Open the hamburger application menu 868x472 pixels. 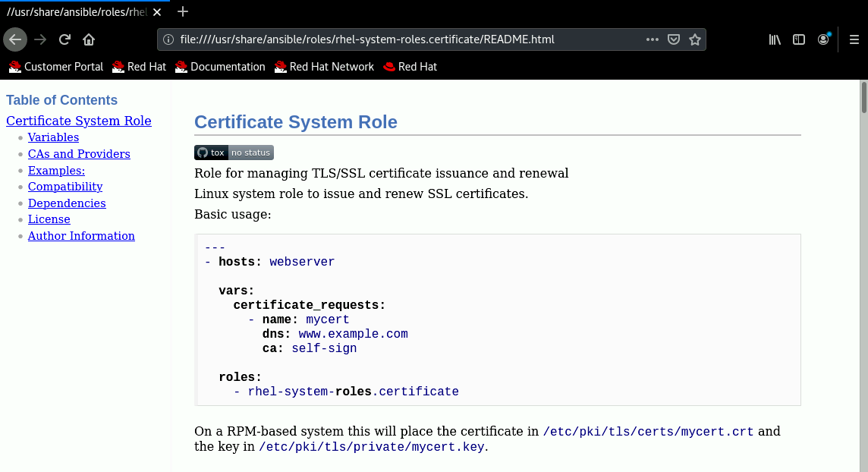854,39
